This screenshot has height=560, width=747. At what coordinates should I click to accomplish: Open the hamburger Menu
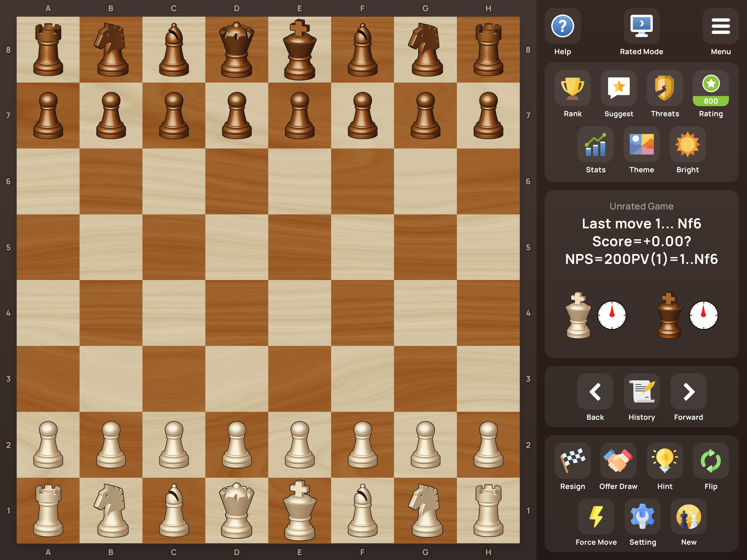[720, 26]
